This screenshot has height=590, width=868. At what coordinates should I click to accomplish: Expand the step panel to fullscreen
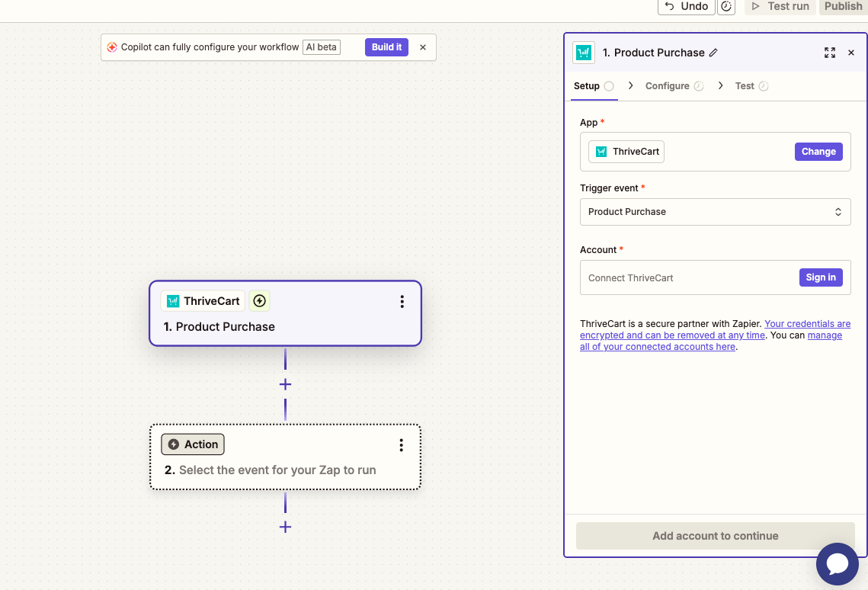click(829, 53)
